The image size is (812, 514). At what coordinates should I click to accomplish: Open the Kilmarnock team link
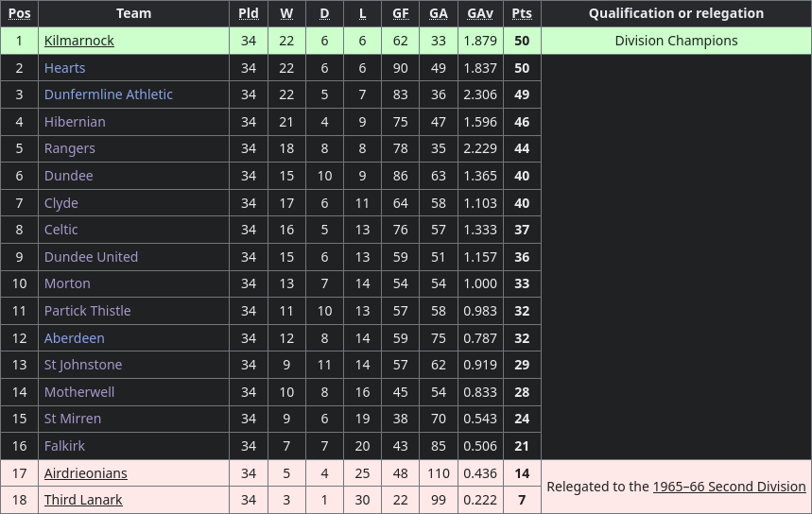78,41
